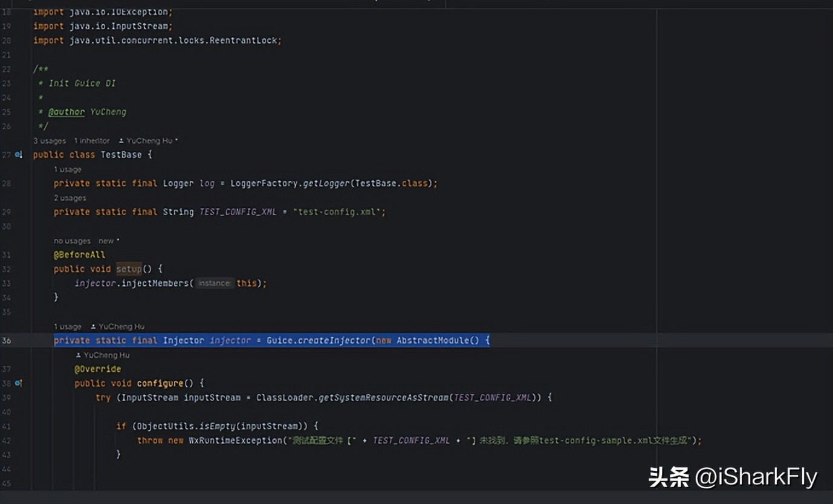
Task: Select line number 36 in the gutter
Action: tap(7, 340)
